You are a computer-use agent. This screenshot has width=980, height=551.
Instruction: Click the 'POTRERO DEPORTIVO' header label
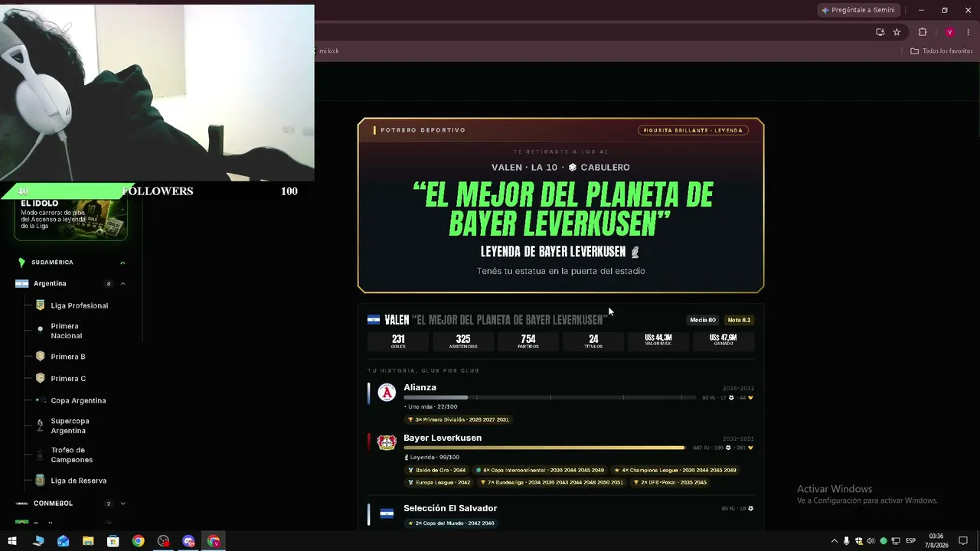[423, 130]
